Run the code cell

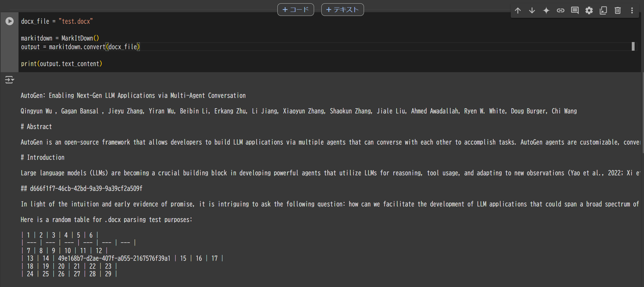pyautogui.click(x=9, y=21)
